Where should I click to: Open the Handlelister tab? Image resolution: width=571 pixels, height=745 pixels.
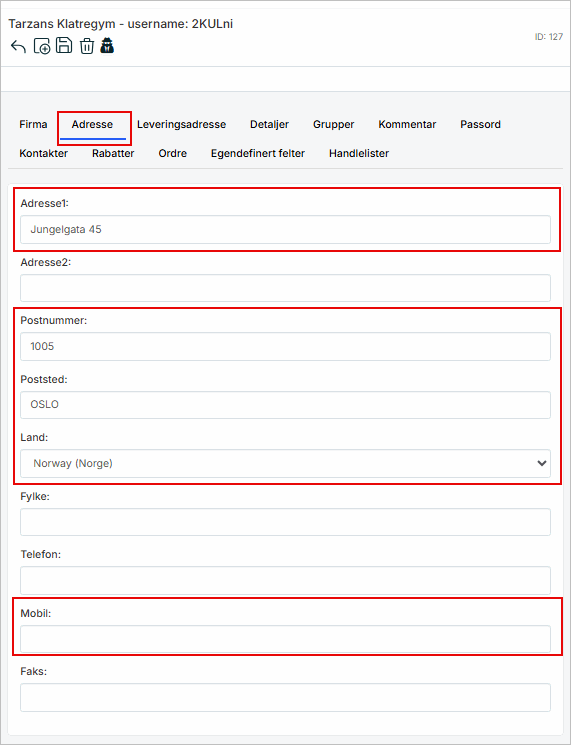click(x=359, y=153)
